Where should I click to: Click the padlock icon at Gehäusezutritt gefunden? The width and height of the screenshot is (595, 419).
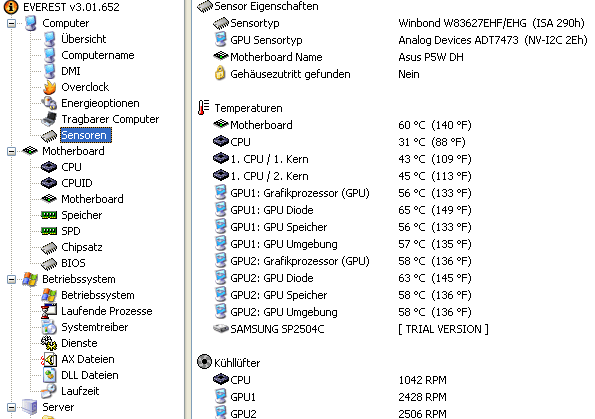click(x=220, y=73)
